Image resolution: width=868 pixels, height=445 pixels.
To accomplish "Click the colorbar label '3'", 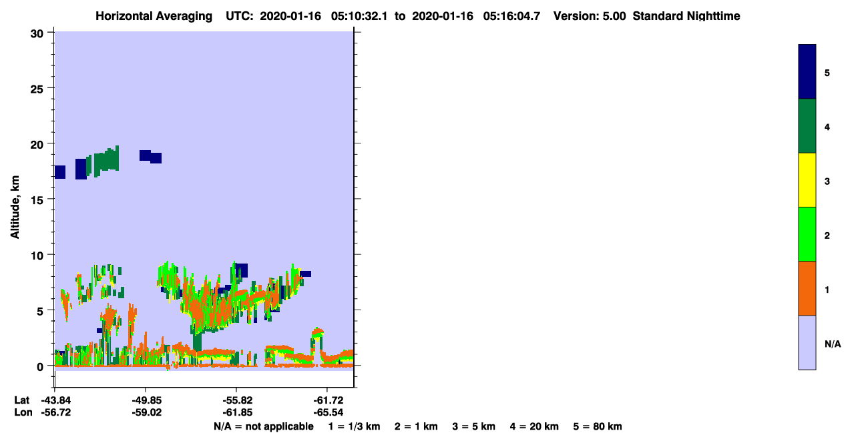I will 827,181.
